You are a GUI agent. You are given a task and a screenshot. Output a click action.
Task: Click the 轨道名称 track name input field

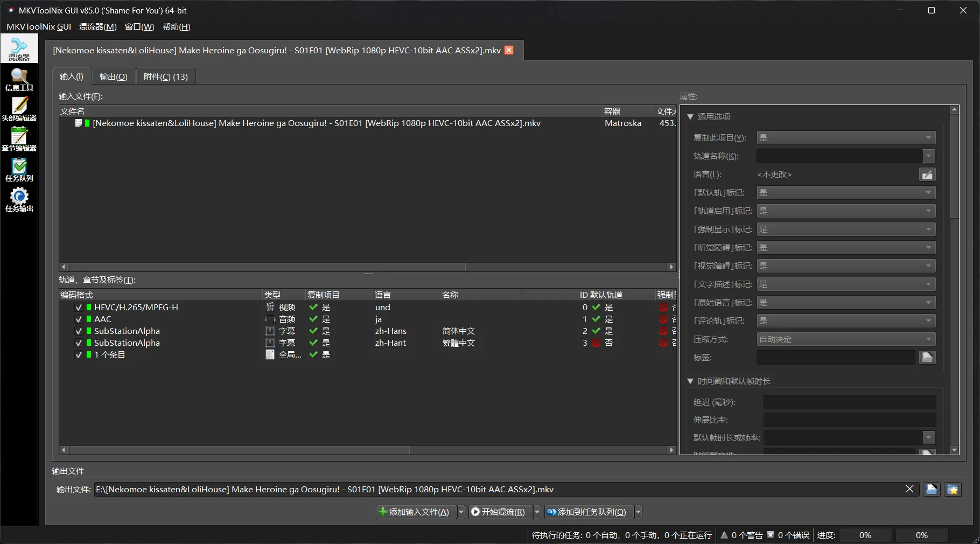839,156
